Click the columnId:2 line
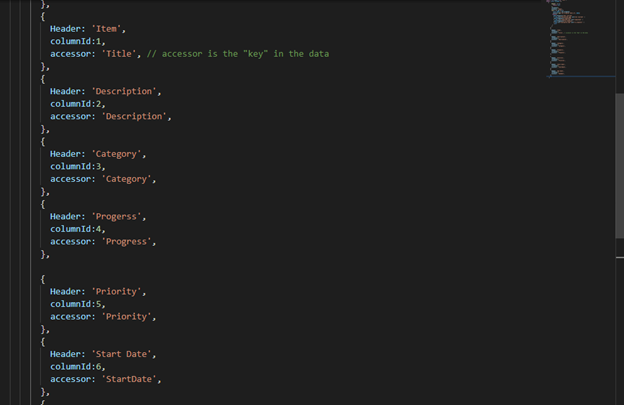Image resolution: width=624 pixels, height=405 pixels. pos(78,104)
